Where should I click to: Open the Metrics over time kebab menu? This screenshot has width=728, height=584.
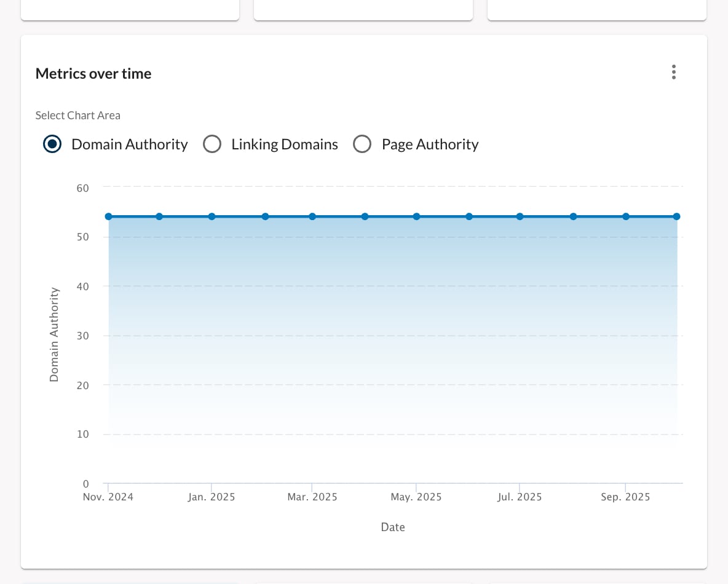(x=674, y=72)
